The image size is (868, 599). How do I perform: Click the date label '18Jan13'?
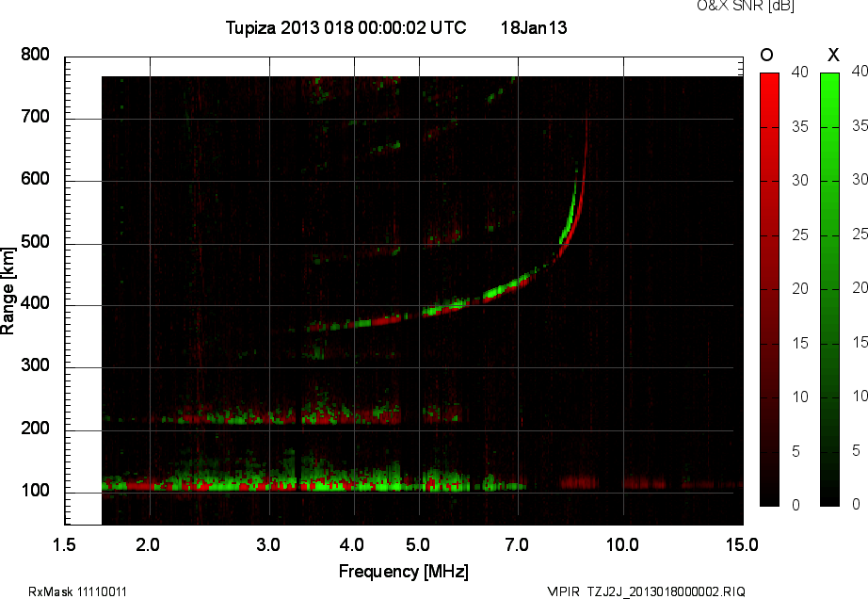pos(534,27)
